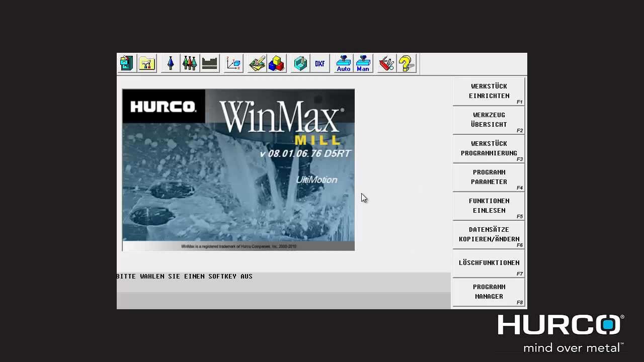Click the 'BITTE WAHLEN SIE EINEN SOFTKEY AUS' prompt
The image size is (644, 362).
185,277
